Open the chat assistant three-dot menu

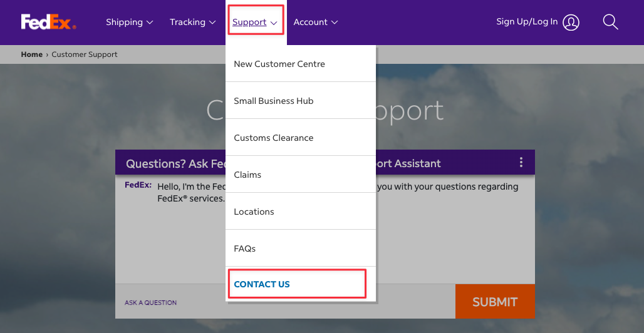521,162
